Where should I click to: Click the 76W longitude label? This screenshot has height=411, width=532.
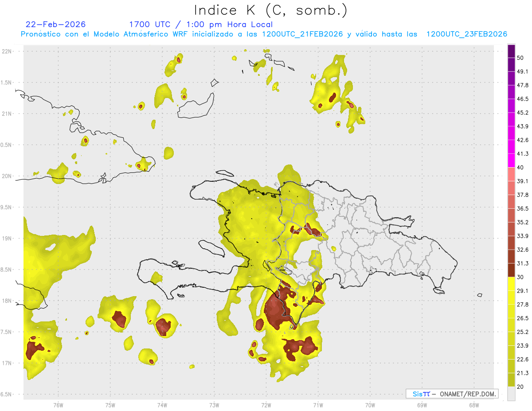(58, 404)
